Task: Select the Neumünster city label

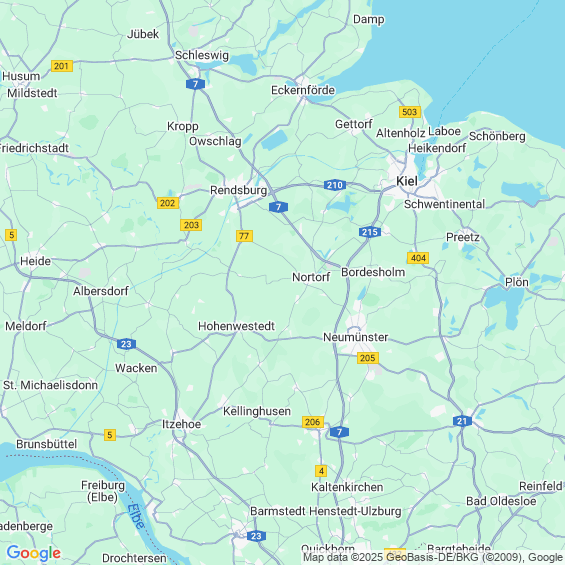Action: tap(356, 337)
